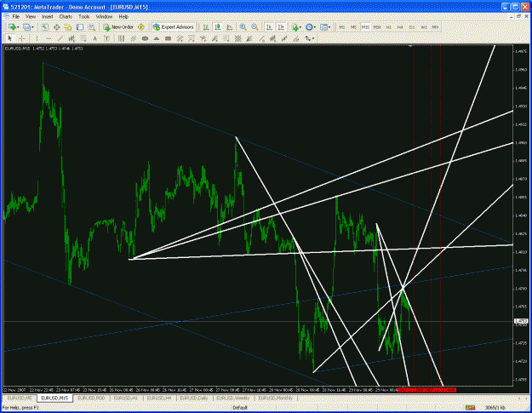Expand the Templates dropdown arrow
This screenshot has height=413, width=532.
pos(329,27)
